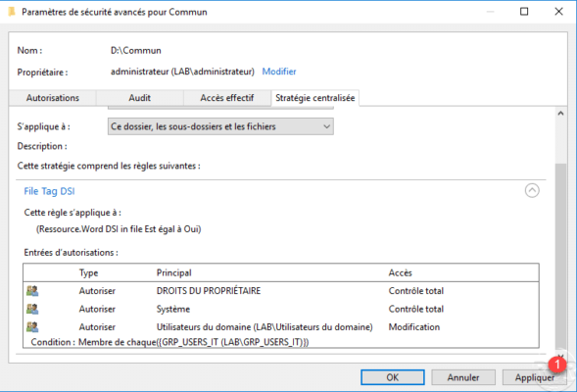The height and width of the screenshot is (392, 577).
Task: Click the Annuler button
Action: (463, 377)
